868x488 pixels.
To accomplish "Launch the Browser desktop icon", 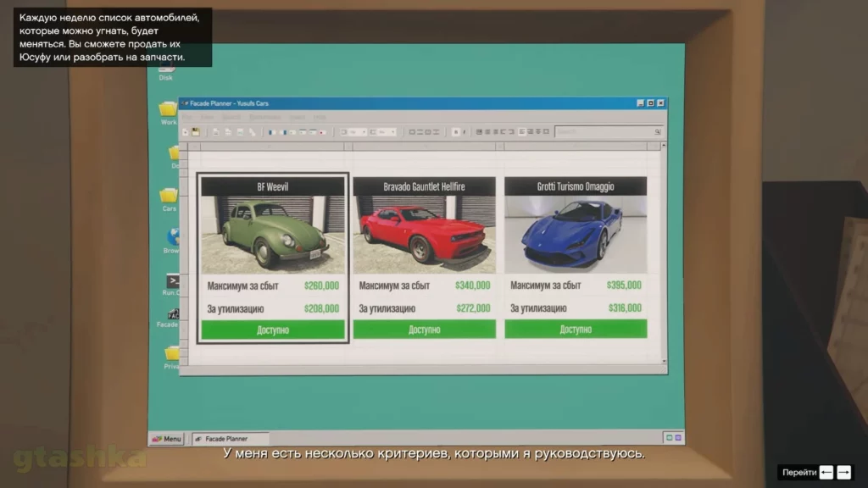I will click(x=173, y=238).
